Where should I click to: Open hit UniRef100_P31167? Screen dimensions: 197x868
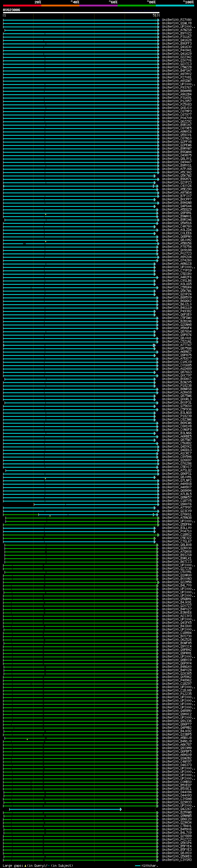176,37
